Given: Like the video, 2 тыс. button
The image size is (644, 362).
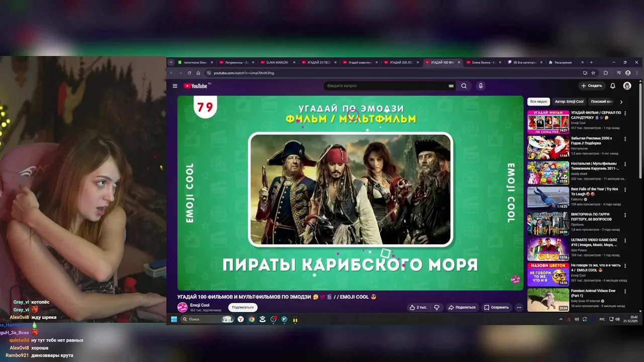Looking at the screenshot, I should 418,307.
